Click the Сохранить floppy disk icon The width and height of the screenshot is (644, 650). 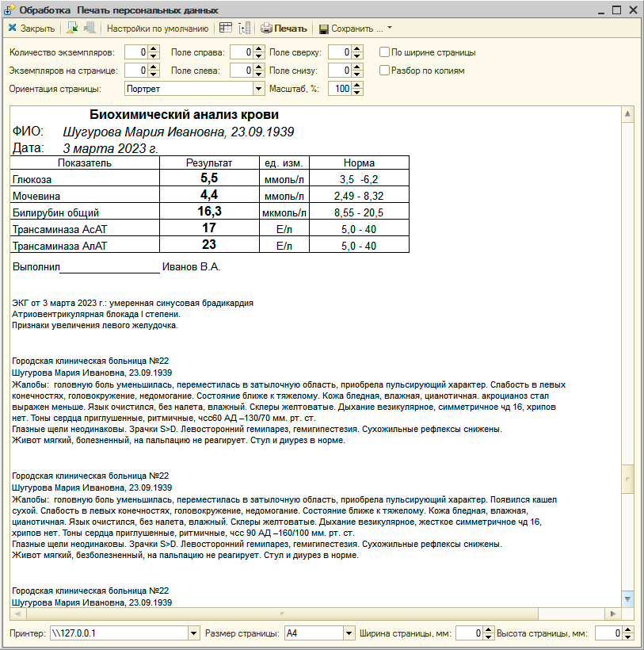click(x=324, y=29)
